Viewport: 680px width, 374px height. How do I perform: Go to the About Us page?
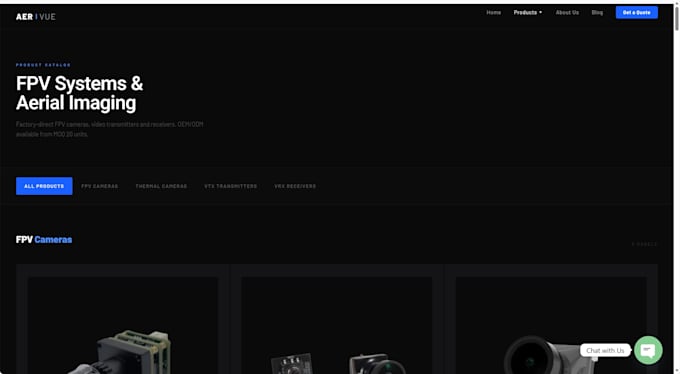point(567,13)
